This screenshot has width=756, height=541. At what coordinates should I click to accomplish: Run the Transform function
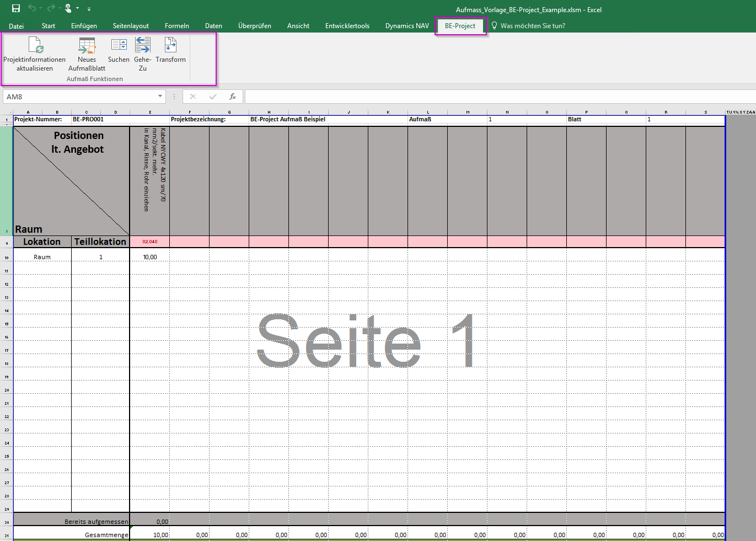(x=170, y=46)
